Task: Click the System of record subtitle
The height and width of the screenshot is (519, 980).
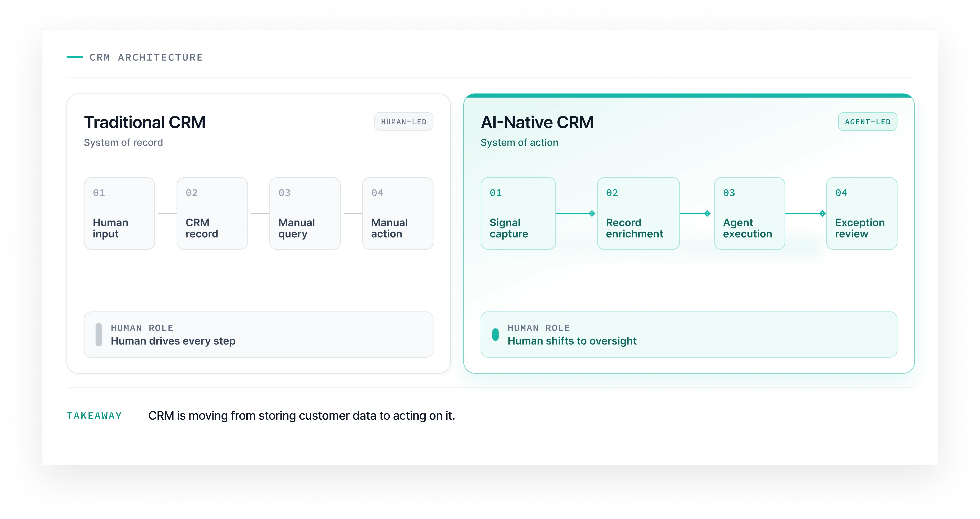Action: (x=123, y=143)
